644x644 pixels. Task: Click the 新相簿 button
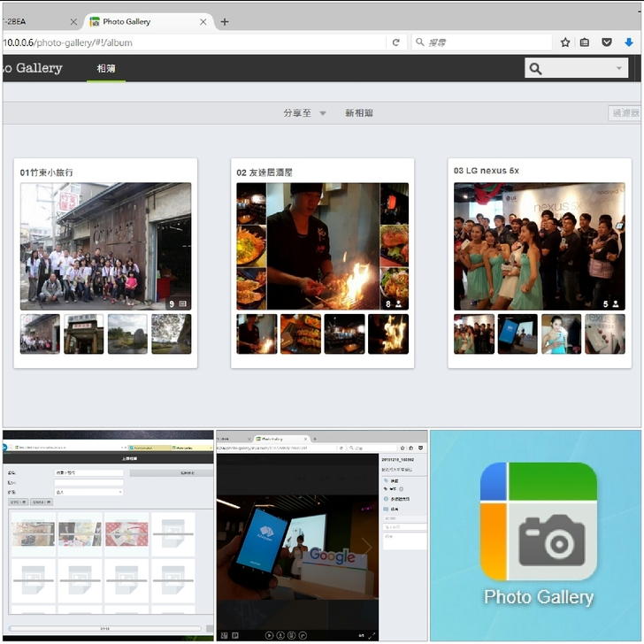click(359, 113)
